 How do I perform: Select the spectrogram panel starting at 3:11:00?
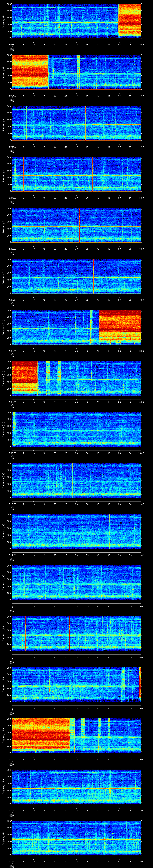pos(77,531)
